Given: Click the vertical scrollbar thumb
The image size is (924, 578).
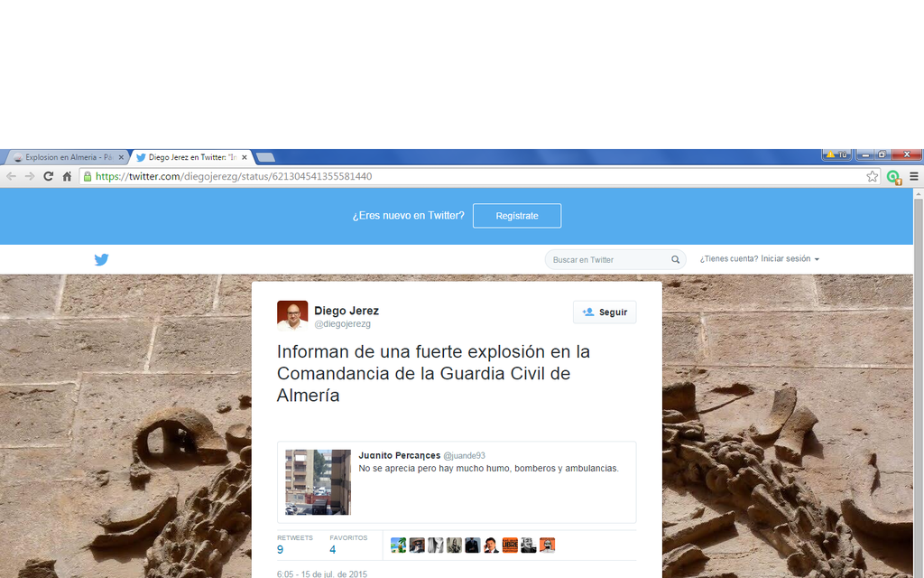Looking at the screenshot, I should click(x=918, y=388).
